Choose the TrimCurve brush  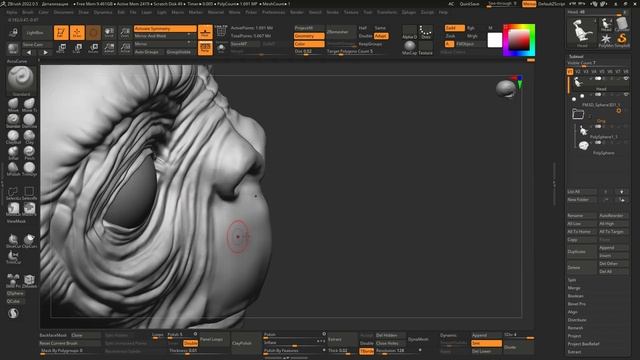tap(13, 257)
